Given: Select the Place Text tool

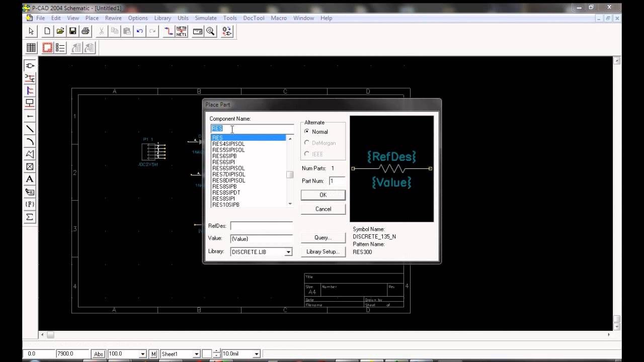Looking at the screenshot, I should coord(30,179).
